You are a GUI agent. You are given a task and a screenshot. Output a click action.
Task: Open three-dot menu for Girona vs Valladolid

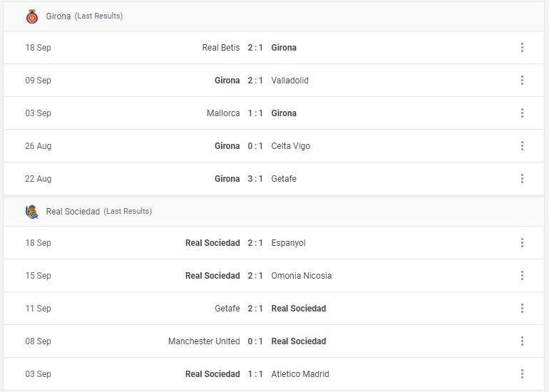[x=522, y=81]
